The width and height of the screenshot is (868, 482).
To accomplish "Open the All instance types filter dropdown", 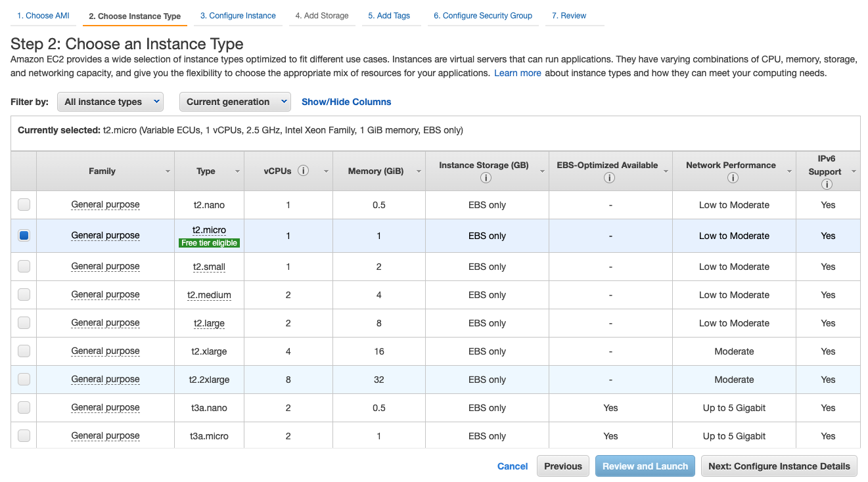I will 110,102.
